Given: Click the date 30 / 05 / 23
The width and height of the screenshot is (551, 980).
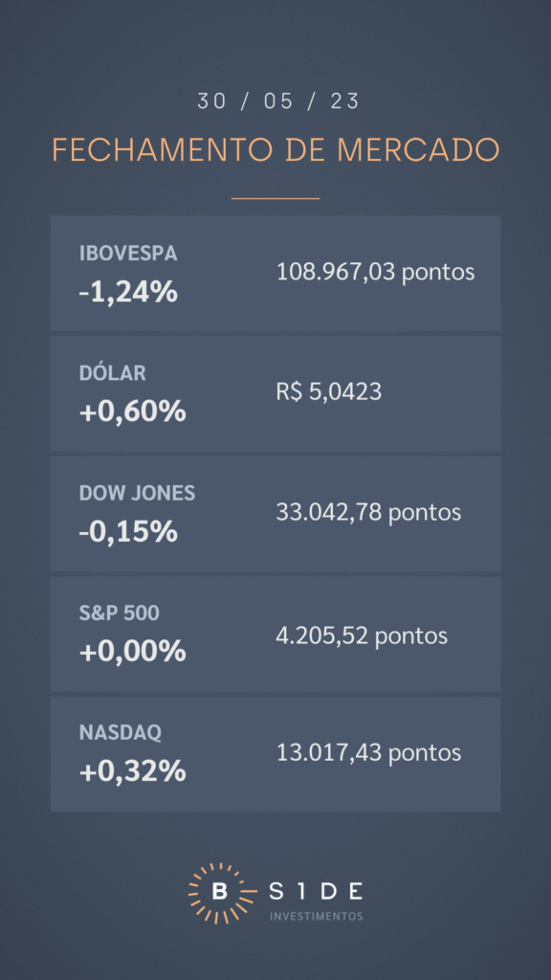Looking at the screenshot, I should click(x=278, y=101).
